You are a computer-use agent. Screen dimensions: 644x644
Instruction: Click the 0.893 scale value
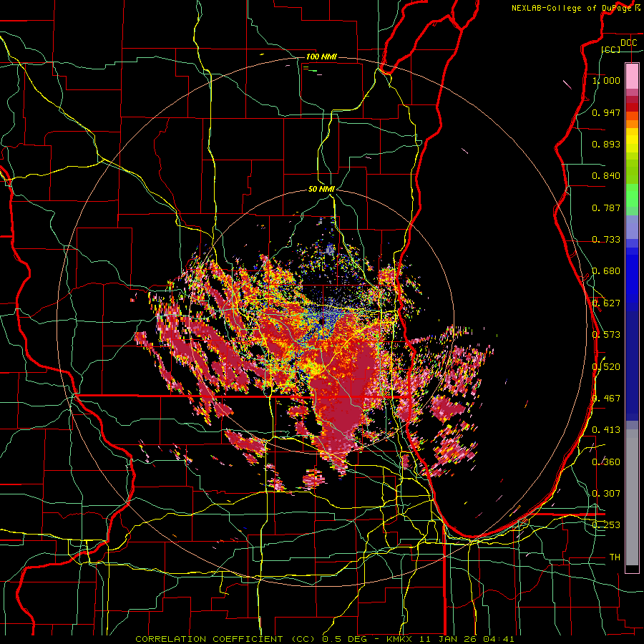(x=606, y=144)
